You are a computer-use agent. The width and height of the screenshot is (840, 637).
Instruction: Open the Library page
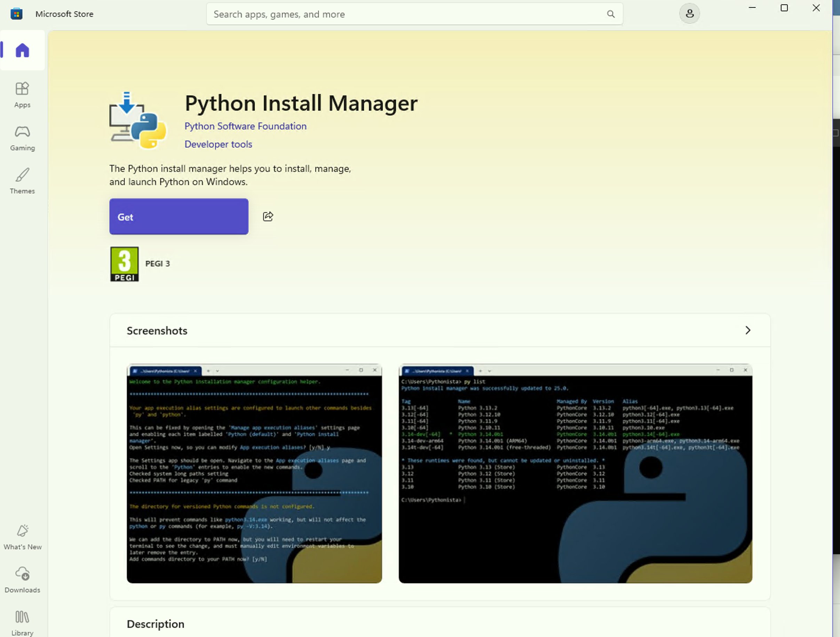tap(22, 623)
